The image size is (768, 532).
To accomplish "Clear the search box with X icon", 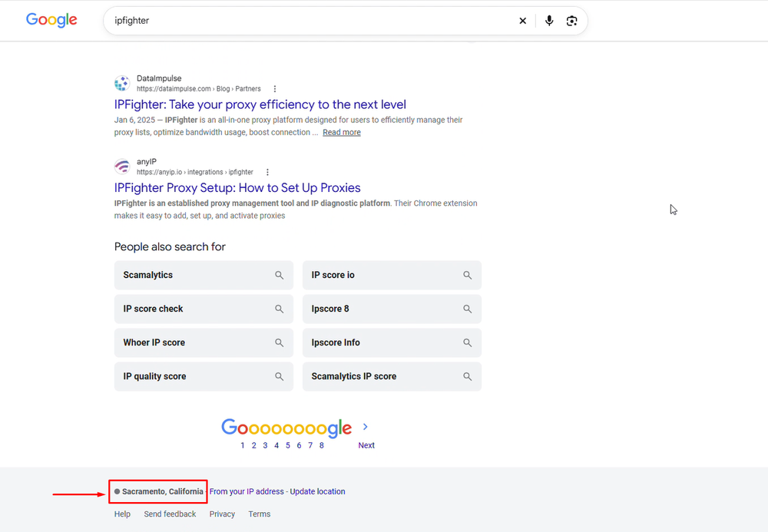I will click(522, 21).
